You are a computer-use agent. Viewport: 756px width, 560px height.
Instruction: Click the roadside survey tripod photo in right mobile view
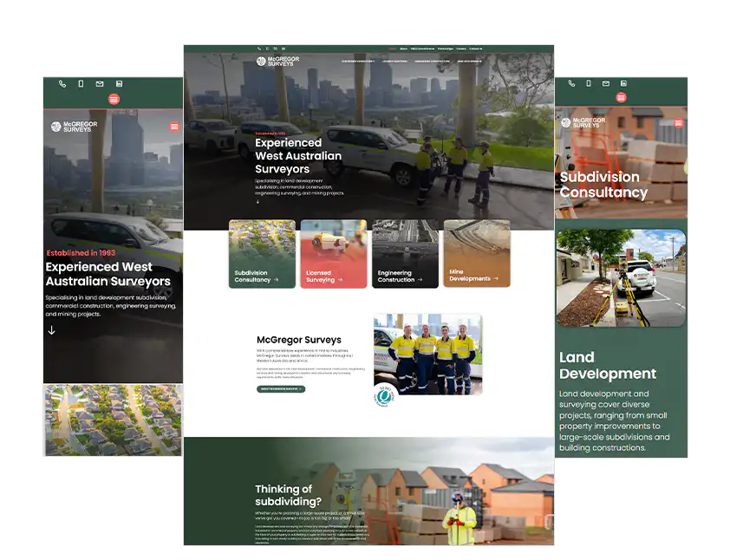pyautogui.click(x=621, y=278)
